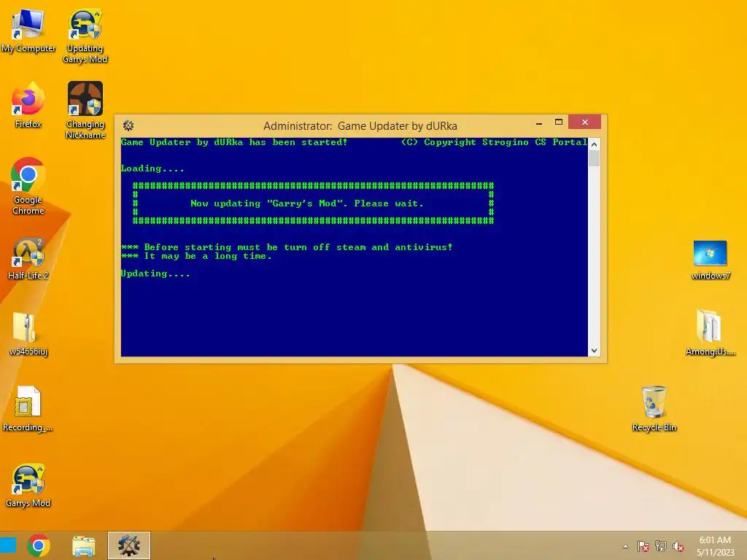The height and width of the screenshot is (560, 747).
Task: Click the 'Loading....' line in the console
Action: tap(152, 168)
